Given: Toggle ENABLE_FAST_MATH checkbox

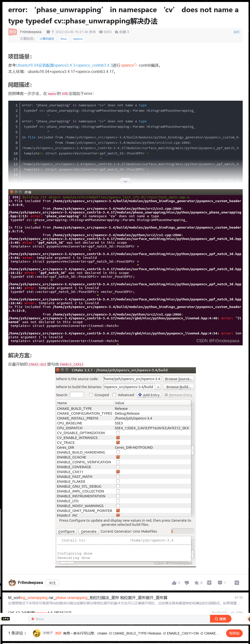Looking at the screenshot, I should (118, 476).
